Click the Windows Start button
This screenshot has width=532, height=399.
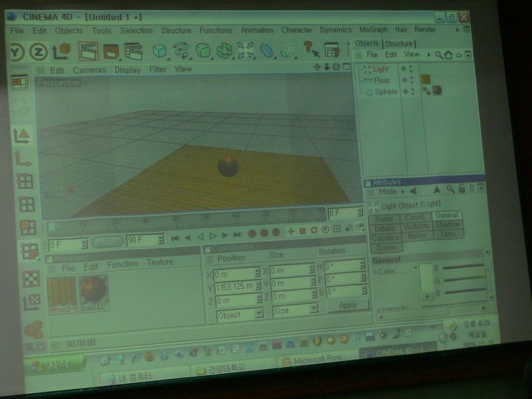[55, 366]
